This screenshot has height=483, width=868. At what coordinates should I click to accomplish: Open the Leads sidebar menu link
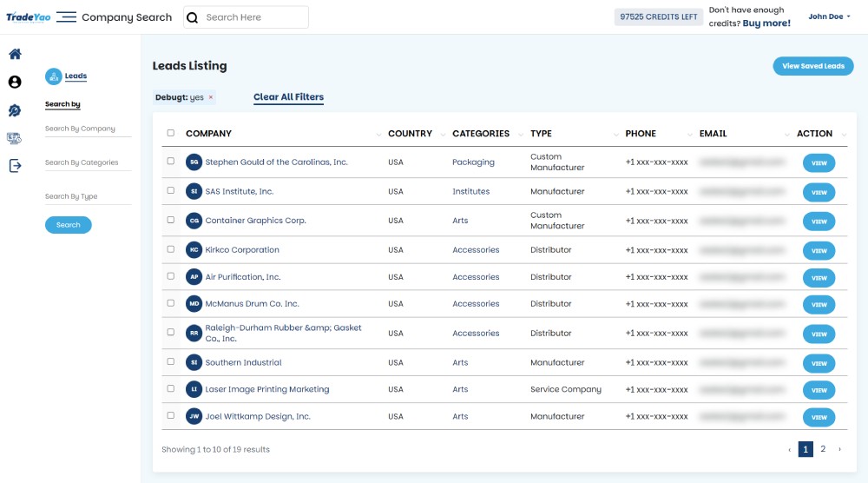pyautogui.click(x=76, y=76)
